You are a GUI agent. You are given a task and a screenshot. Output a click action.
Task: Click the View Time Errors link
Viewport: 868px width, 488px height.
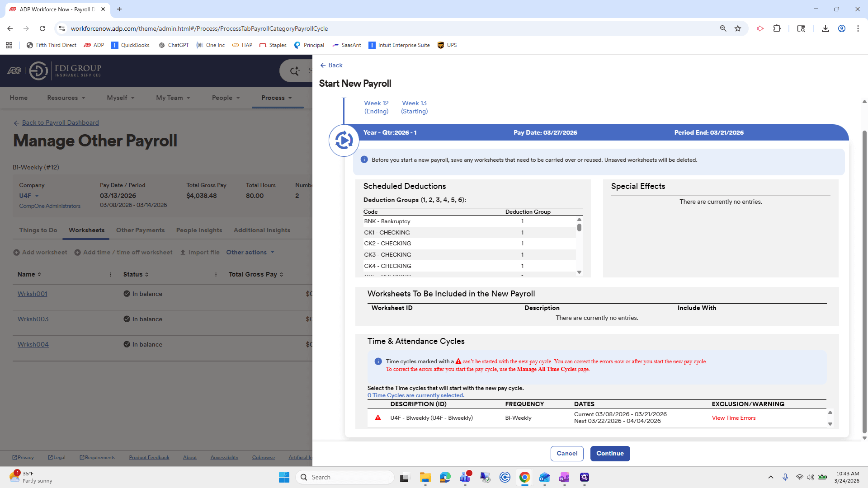pyautogui.click(x=733, y=418)
